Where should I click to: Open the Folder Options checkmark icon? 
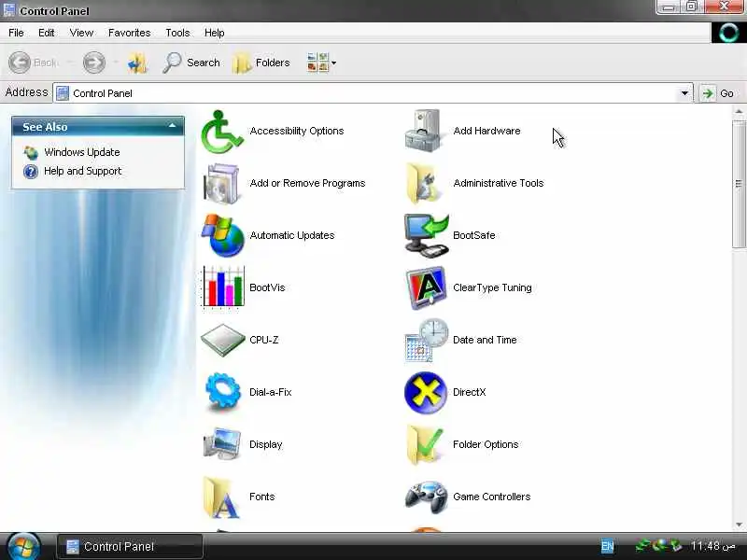coord(424,445)
